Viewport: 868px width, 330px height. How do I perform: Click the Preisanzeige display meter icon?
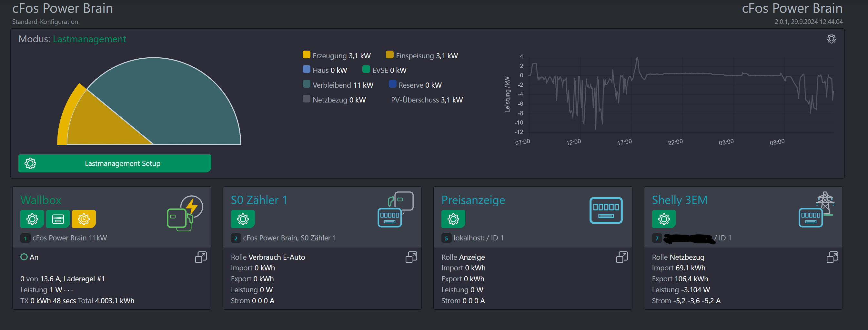(606, 210)
